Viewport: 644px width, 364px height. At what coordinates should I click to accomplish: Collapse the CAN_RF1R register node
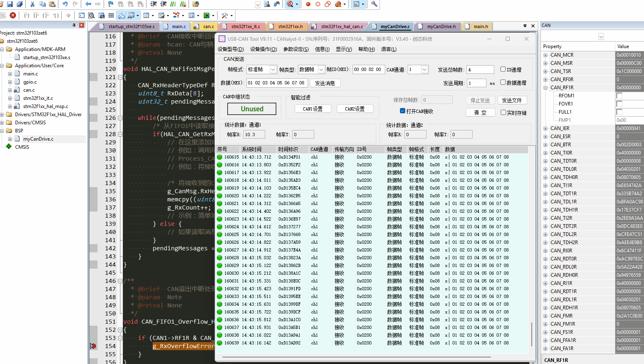(545, 88)
